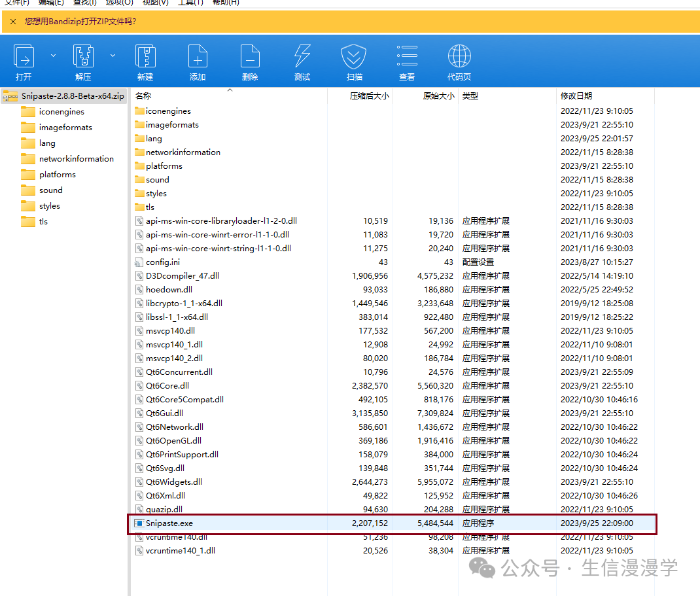Expand dropdown arrow next to 打开

point(53,56)
